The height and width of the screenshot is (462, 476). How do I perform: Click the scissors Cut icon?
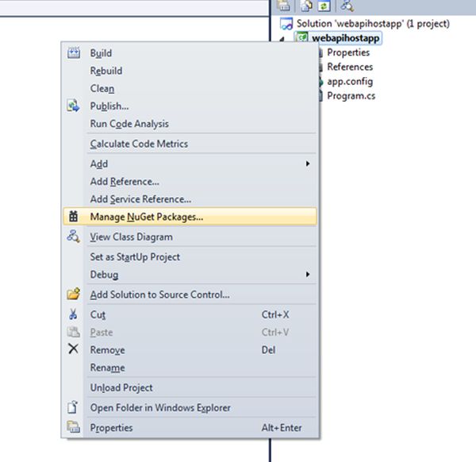(x=73, y=314)
